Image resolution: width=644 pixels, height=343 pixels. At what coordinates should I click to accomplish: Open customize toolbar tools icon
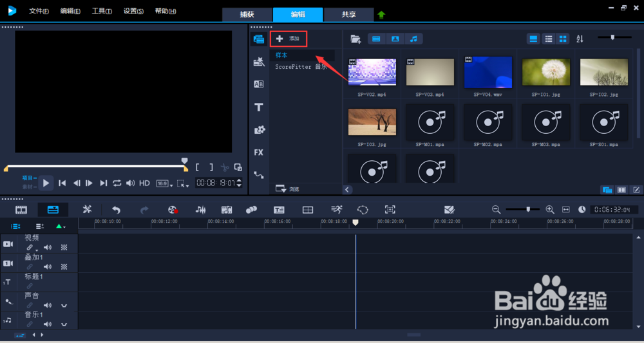pyautogui.click(x=87, y=210)
